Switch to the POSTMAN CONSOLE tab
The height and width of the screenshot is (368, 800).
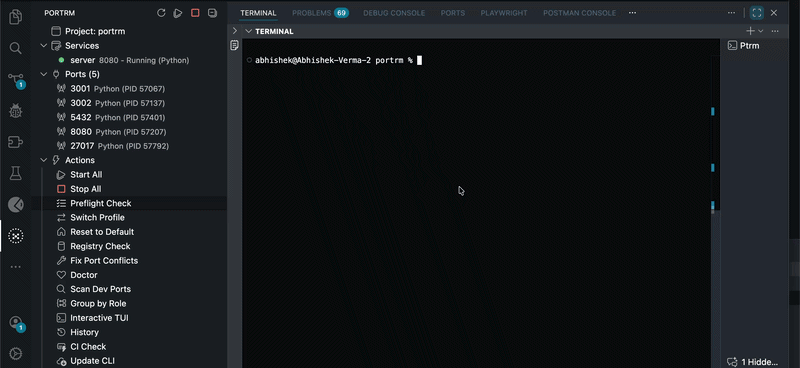coord(579,13)
